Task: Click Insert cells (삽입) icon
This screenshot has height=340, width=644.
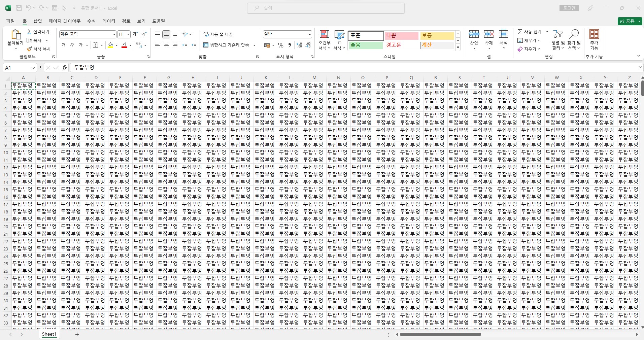Action: pos(474,34)
